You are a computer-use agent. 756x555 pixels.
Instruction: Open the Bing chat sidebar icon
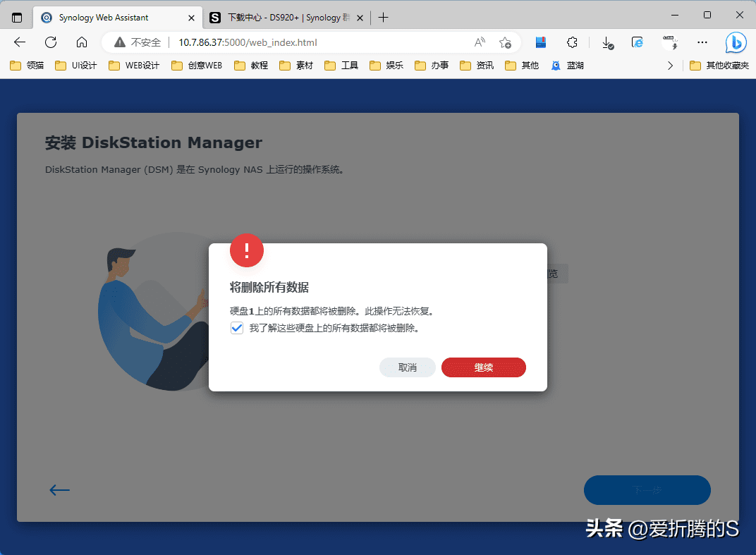pyautogui.click(x=736, y=42)
